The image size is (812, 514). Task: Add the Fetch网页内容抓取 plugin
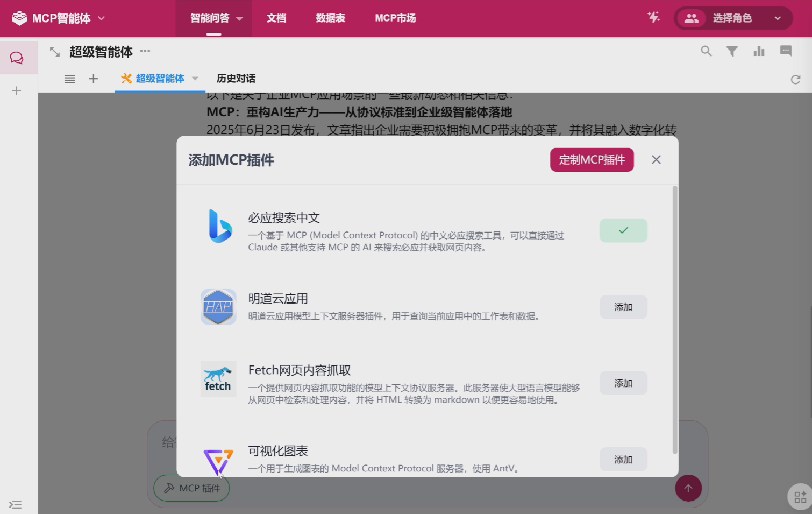tap(623, 383)
